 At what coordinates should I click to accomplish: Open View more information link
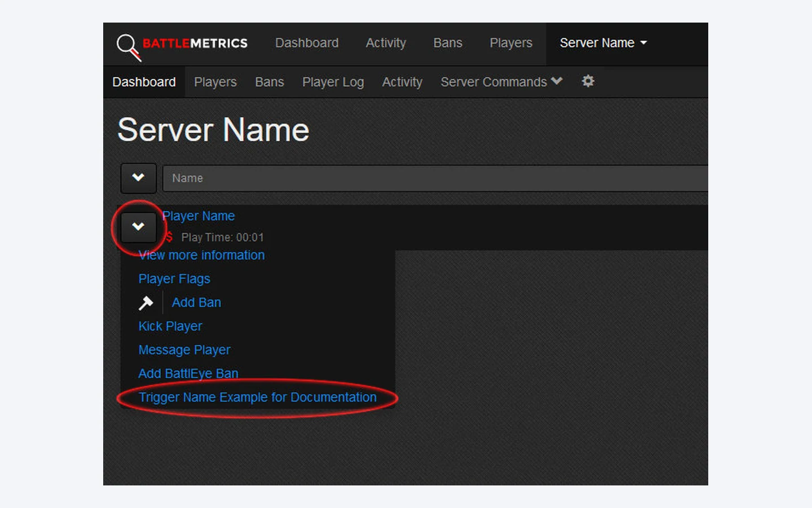point(201,255)
